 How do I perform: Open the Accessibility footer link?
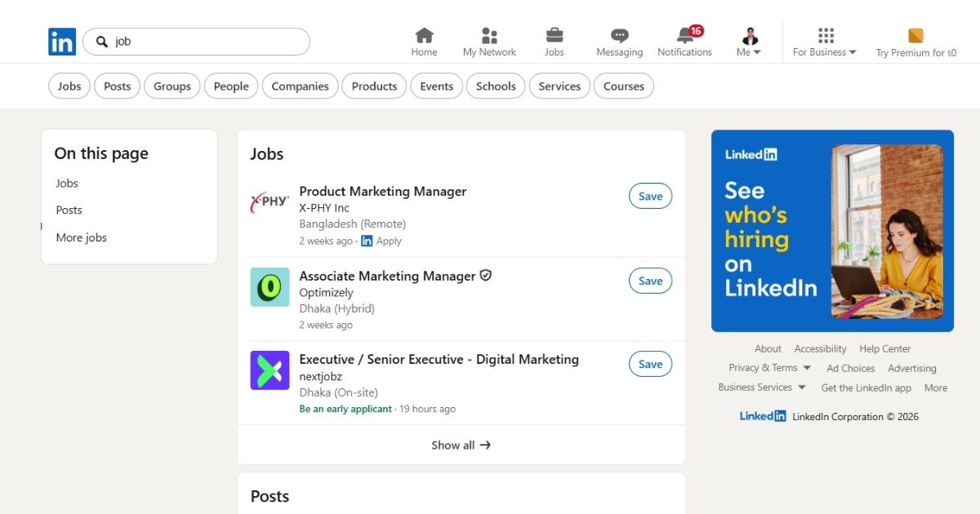820,349
